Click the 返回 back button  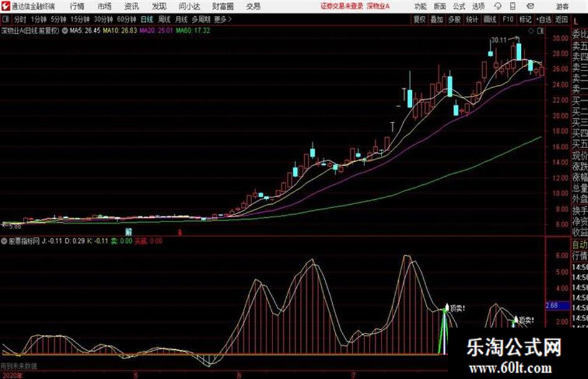561,19
